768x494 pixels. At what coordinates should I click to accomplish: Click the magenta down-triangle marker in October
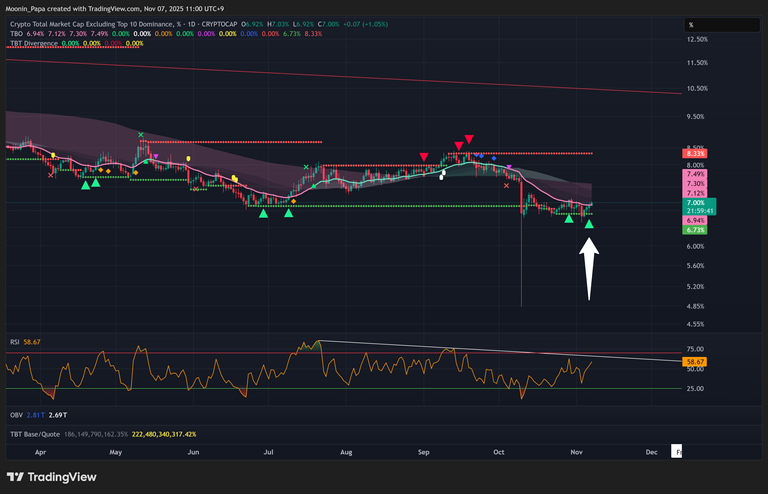click(x=509, y=168)
